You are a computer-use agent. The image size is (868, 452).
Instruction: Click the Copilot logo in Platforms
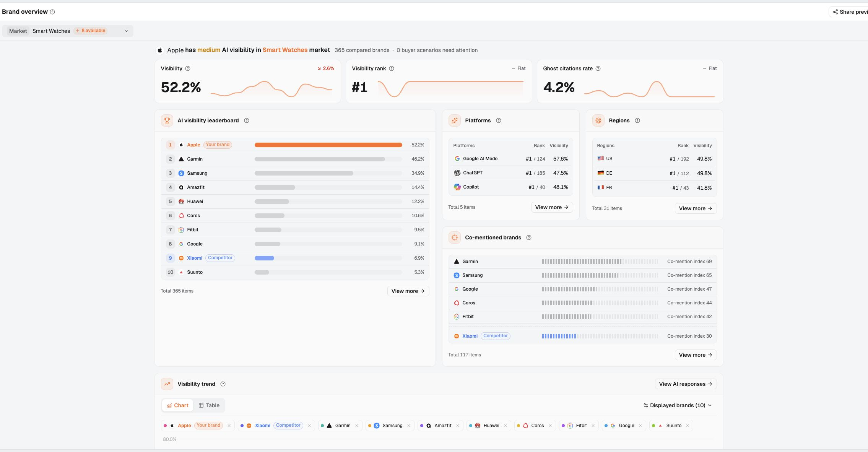457,187
